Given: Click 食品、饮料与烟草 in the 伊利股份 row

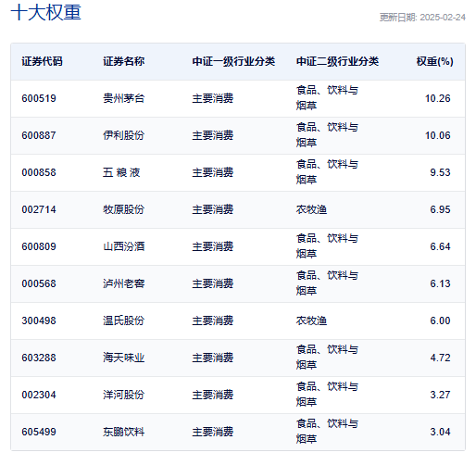Looking at the screenshot, I should tap(327, 135).
